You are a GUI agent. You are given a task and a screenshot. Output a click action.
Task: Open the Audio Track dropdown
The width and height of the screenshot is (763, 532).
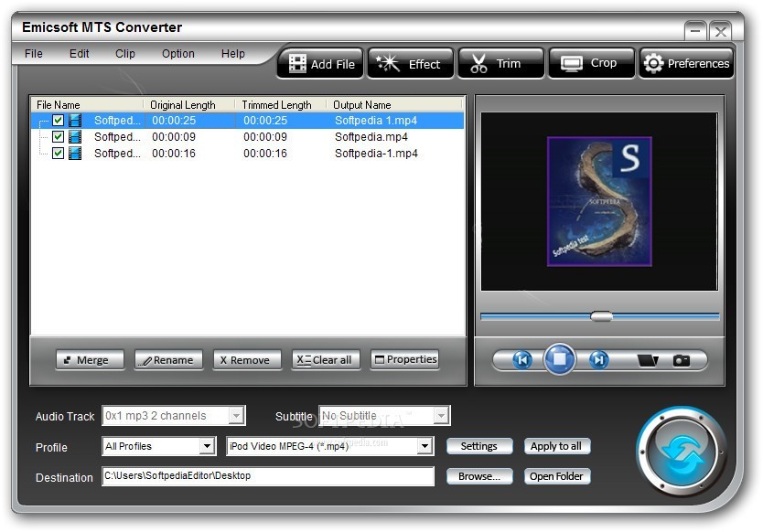click(x=236, y=416)
